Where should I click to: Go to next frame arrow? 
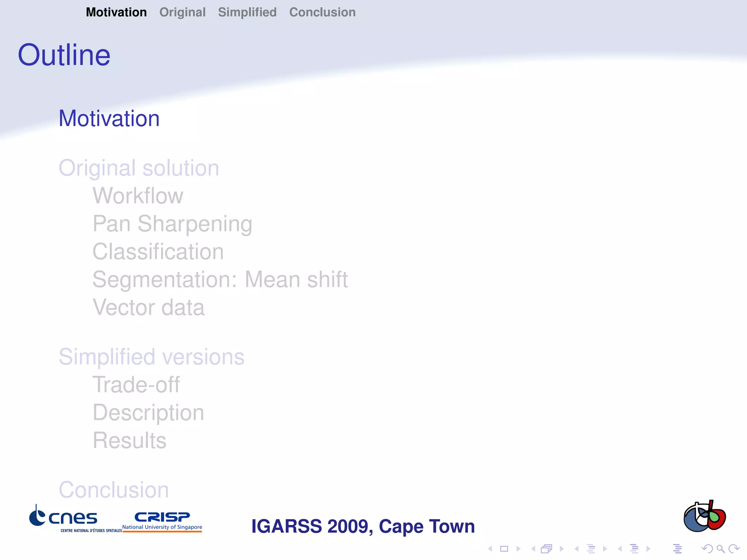click(562, 549)
